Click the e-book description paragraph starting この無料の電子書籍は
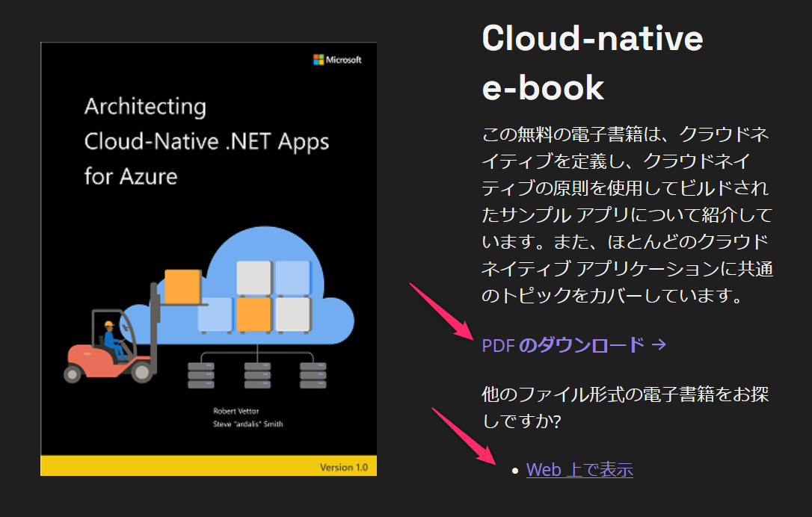Screen dimensions: 812x517 627,214
